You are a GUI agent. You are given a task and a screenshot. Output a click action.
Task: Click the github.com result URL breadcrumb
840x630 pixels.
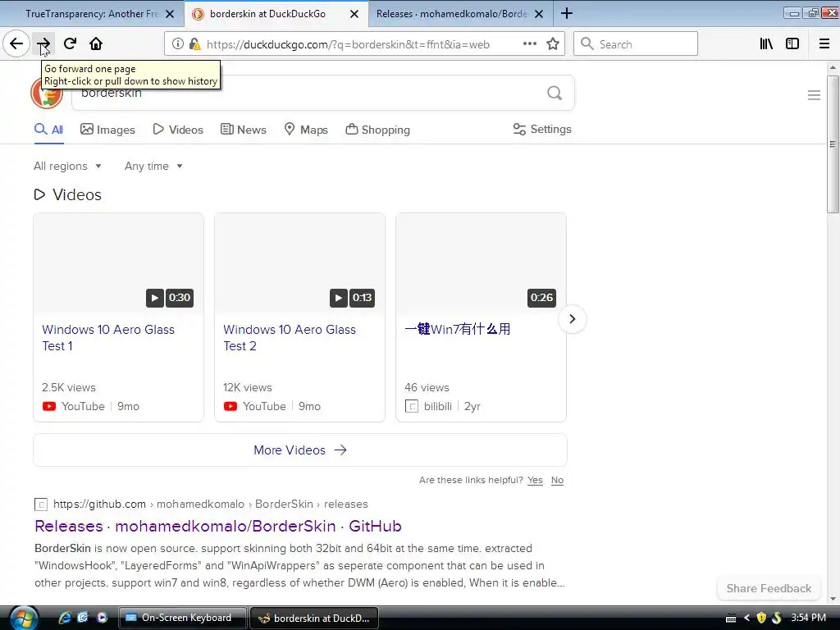tap(210, 504)
